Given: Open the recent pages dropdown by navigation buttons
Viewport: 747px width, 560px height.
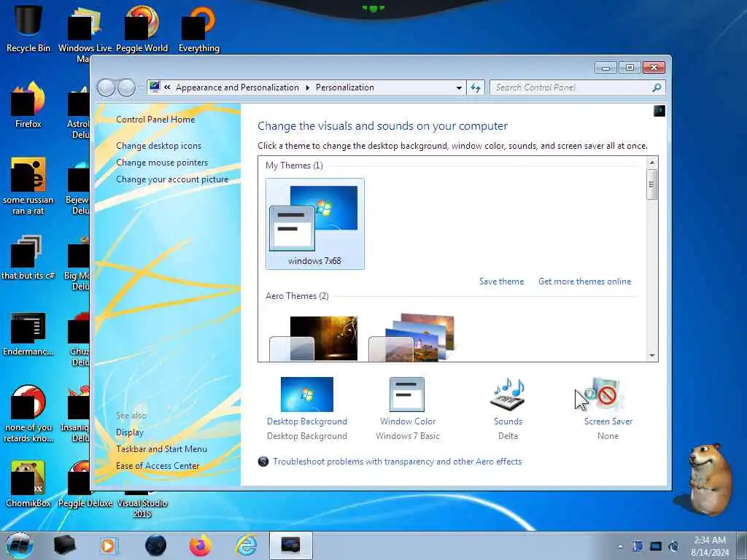Looking at the screenshot, I should (141, 87).
